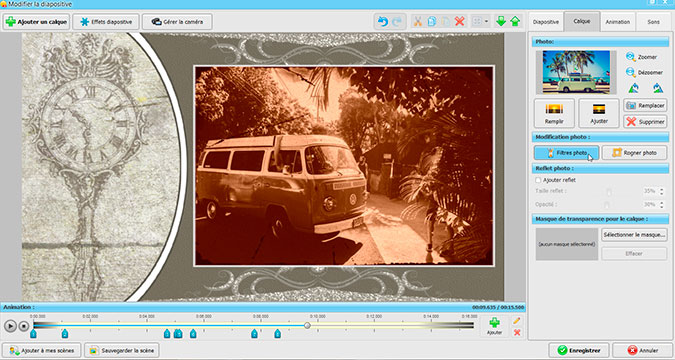The image size is (675, 360).
Task: Adjust the Opacité slider
Action: pyautogui.click(x=607, y=205)
